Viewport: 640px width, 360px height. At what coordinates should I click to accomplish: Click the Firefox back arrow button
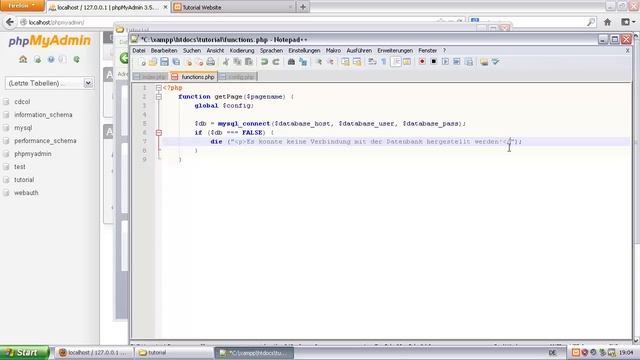click(x=10, y=22)
